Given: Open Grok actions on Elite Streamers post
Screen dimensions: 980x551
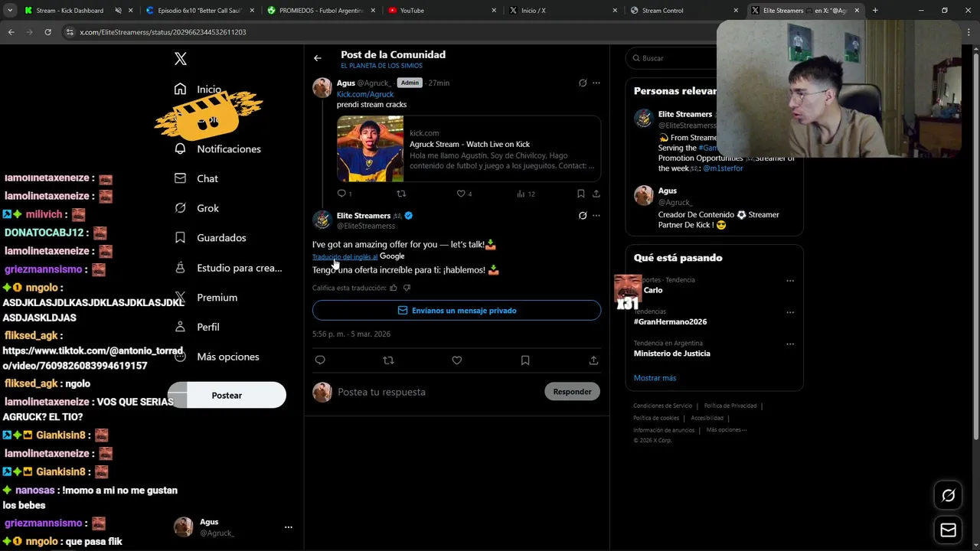Looking at the screenshot, I should coord(583,216).
